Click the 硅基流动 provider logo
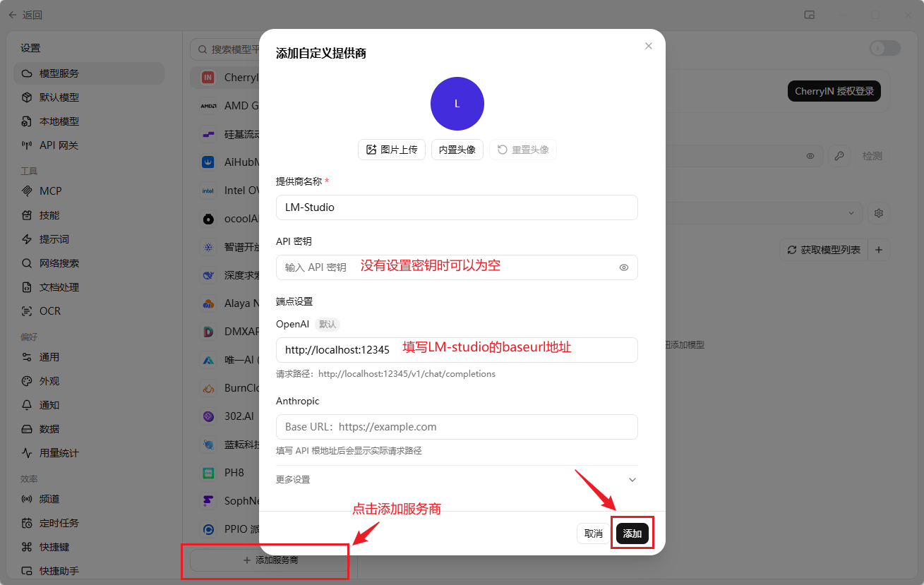This screenshot has width=924, height=585. pyautogui.click(x=208, y=134)
